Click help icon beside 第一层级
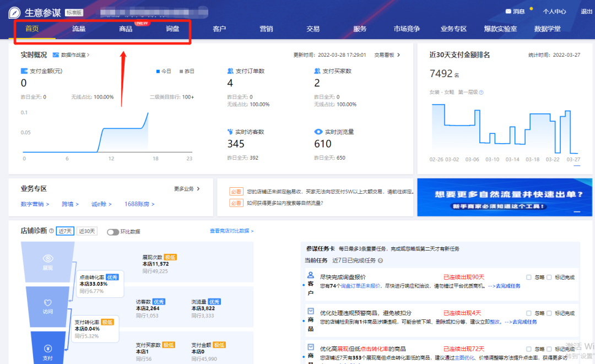The height and width of the screenshot is (364, 595). point(481,92)
